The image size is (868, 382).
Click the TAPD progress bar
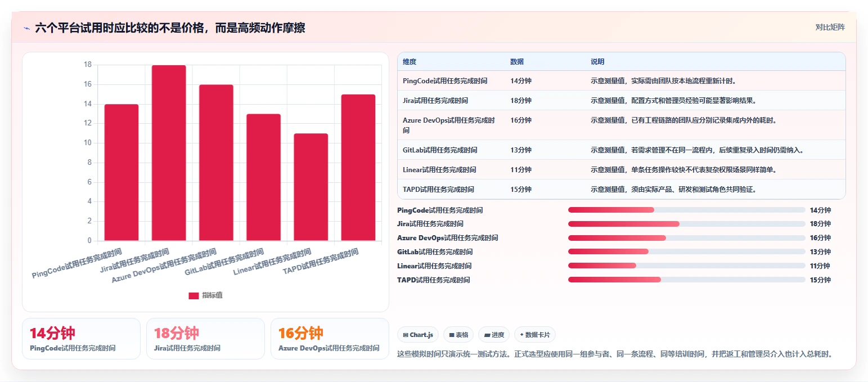687,280
